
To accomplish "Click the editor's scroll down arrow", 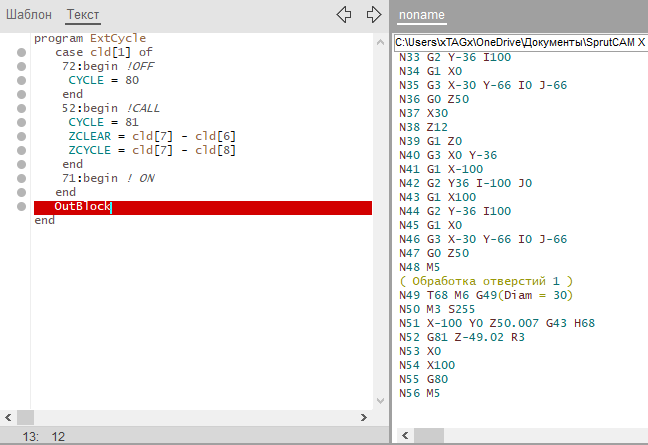I will click(381, 399).
